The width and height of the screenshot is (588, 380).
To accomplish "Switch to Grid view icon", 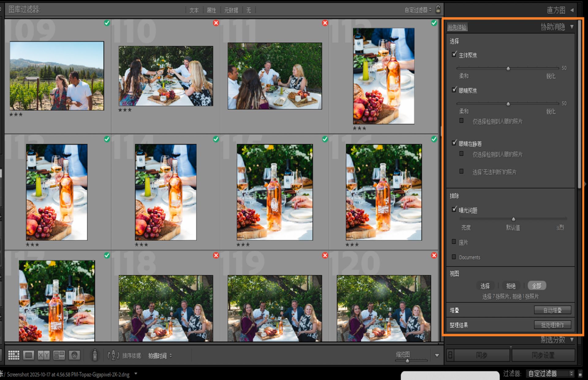I will tap(13, 355).
